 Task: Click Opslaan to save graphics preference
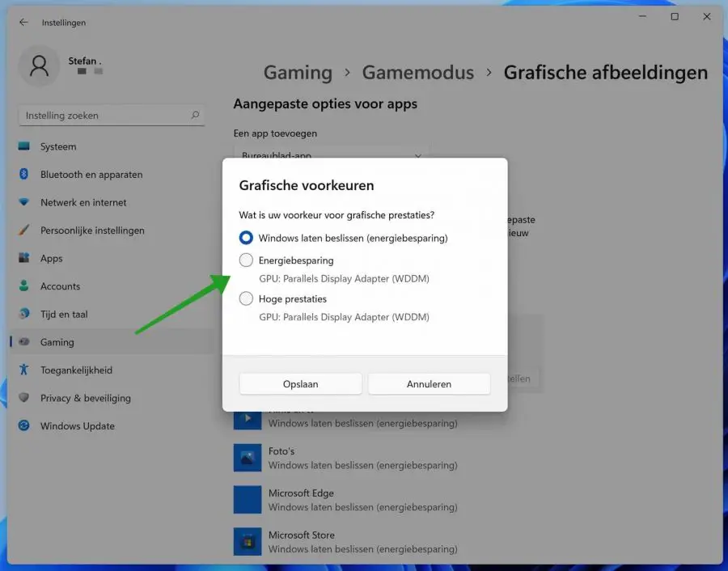pos(300,384)
